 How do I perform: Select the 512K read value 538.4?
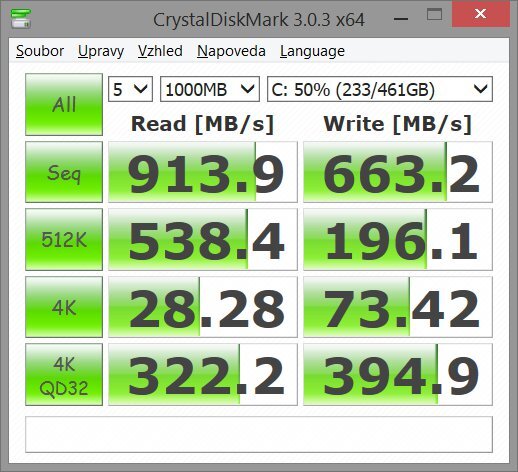[x=203, y=239]
